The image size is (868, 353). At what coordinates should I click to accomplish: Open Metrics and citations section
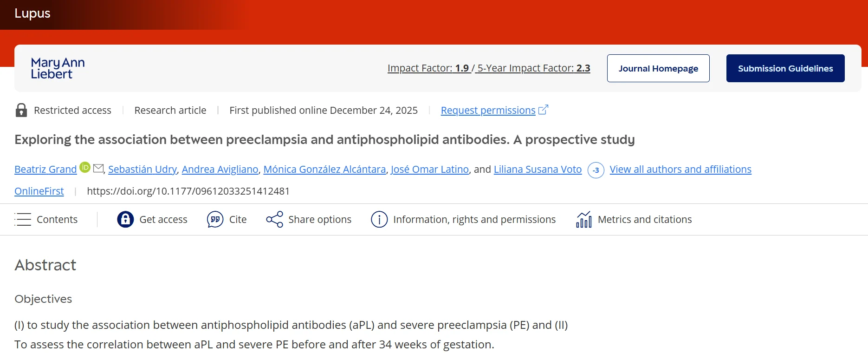tap(644, 219)
